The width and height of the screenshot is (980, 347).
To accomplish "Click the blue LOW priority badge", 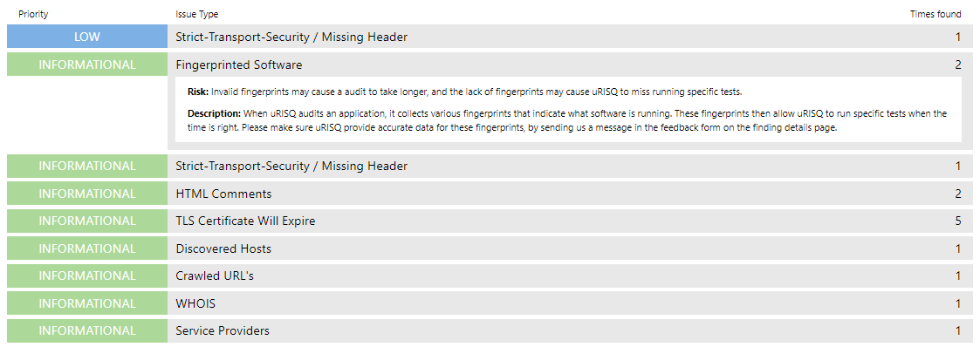I will point(87,37).
